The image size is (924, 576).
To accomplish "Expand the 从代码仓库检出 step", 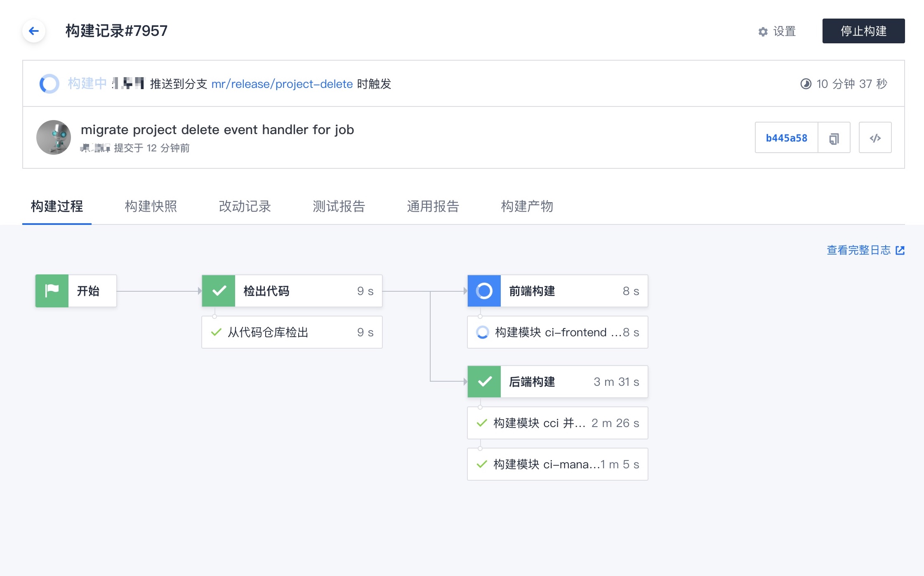I will [x=292, y=332].
